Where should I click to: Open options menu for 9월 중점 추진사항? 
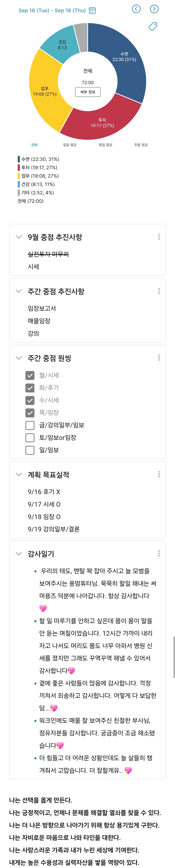pyautogui.click(x=159, y=237)
